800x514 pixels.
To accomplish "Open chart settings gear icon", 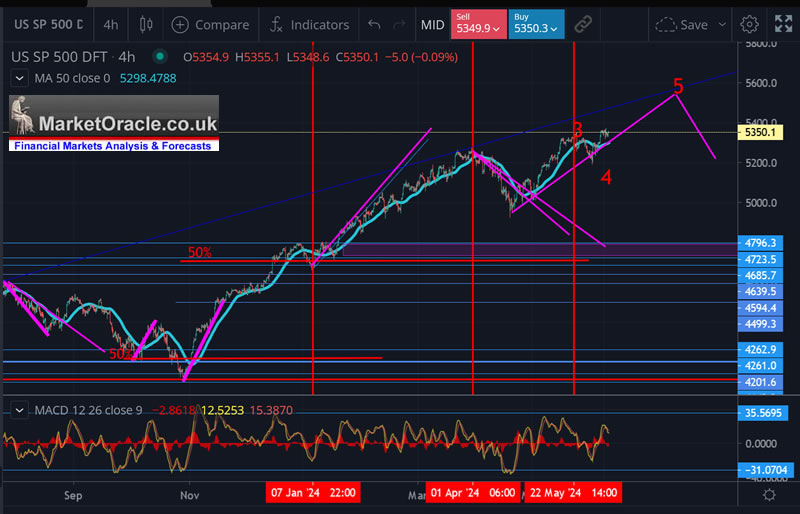I will pyautogui.click(x=749, y=24).
